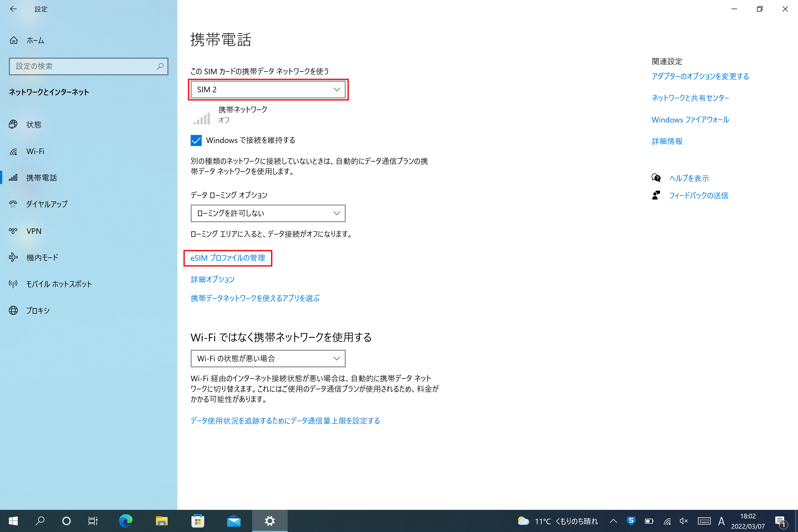Viewport: 798px width, 532px height.
Task: Launch Microsoft Edge from taskbar
Action: tap(126, 521)
